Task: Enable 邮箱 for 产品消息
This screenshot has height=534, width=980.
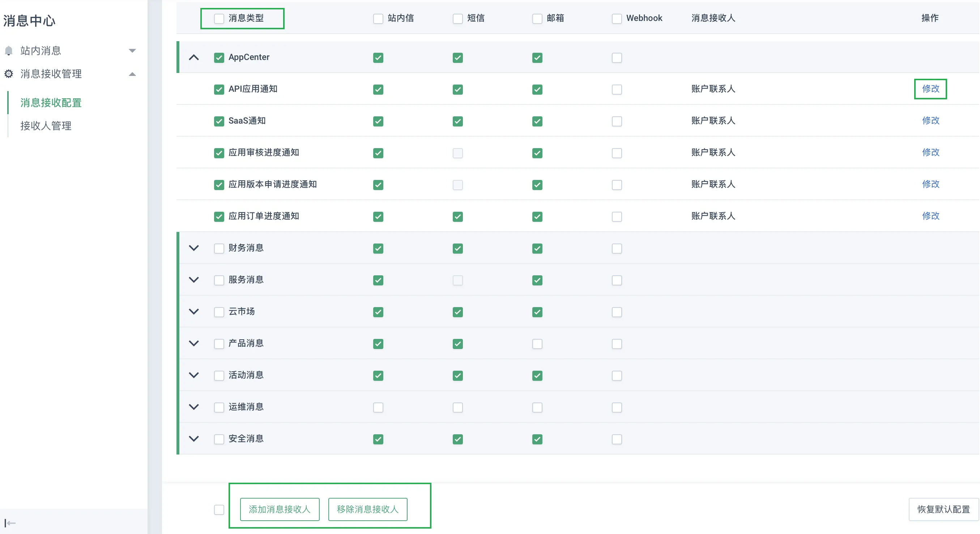Action: point(537,344)
